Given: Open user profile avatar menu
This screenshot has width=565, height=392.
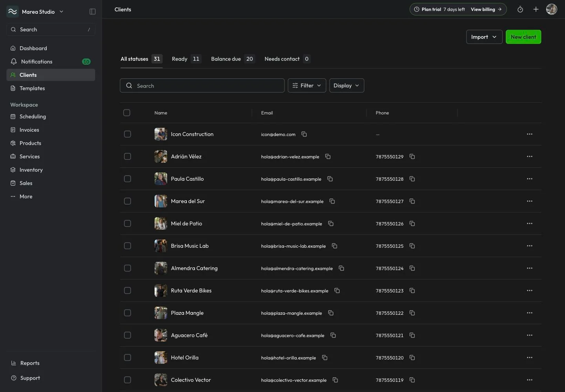Looking at the screenshot, I should tap(552, 9).
